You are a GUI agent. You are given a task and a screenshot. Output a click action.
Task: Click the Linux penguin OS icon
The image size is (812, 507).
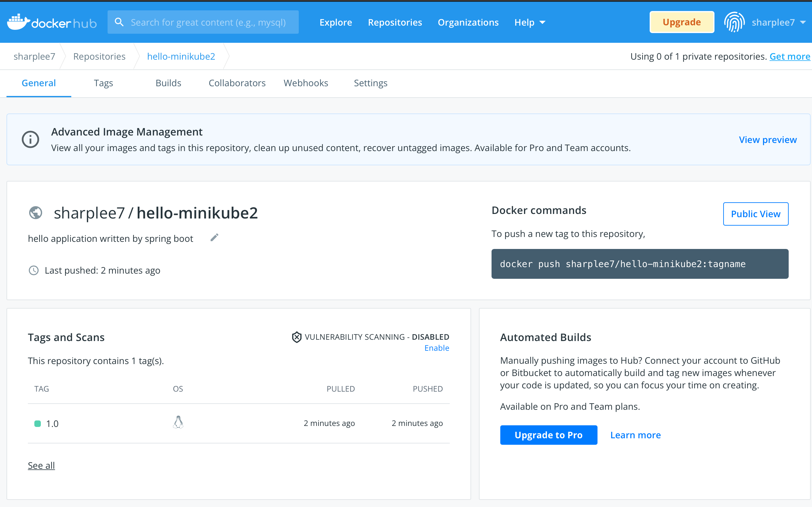point(178,422)
